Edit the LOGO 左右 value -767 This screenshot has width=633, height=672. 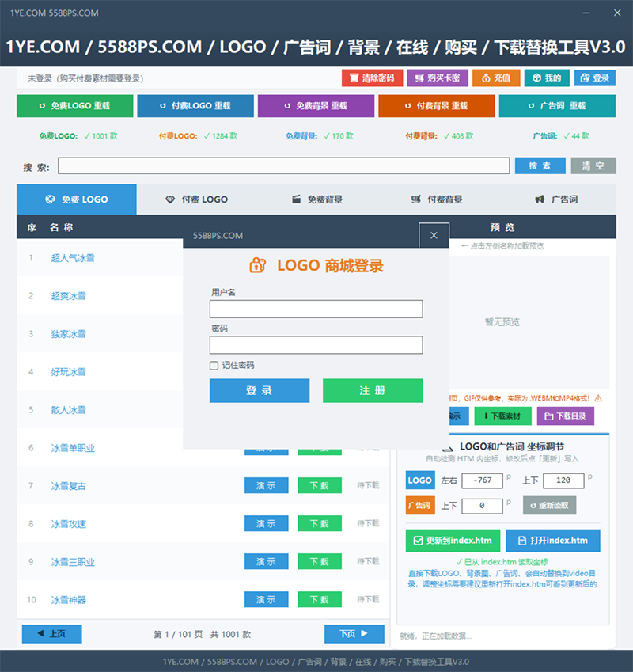pos(482,480)
